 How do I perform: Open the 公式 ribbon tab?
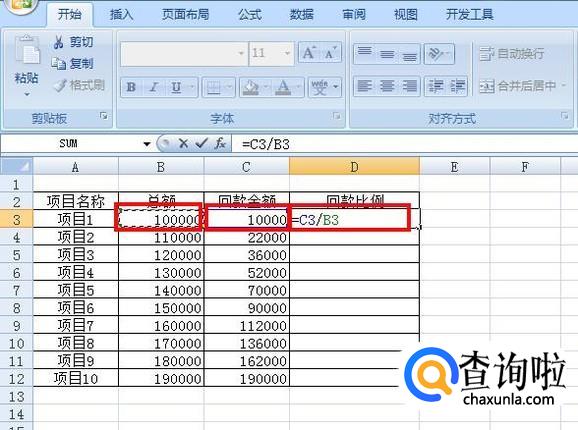[250, 15]
